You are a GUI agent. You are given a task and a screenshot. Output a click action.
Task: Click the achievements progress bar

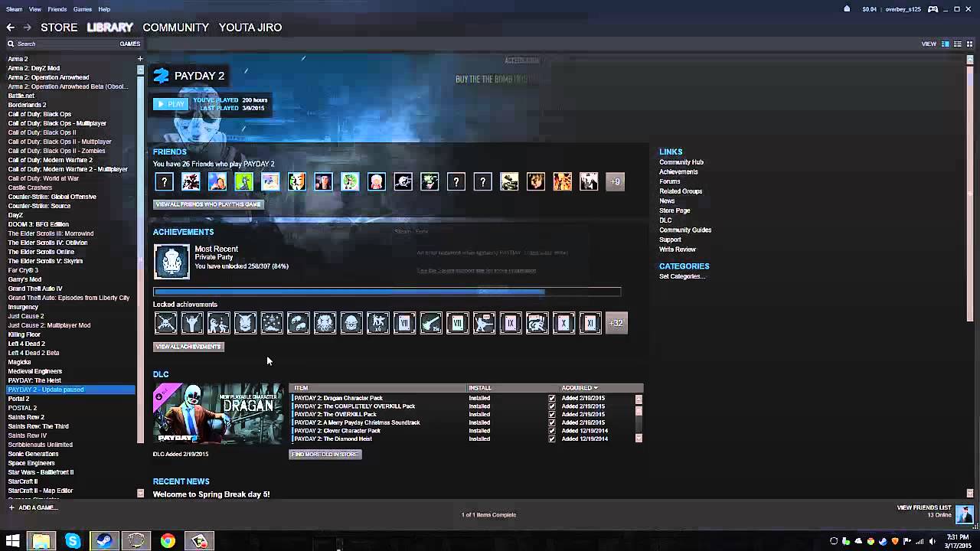click(387, 292)
